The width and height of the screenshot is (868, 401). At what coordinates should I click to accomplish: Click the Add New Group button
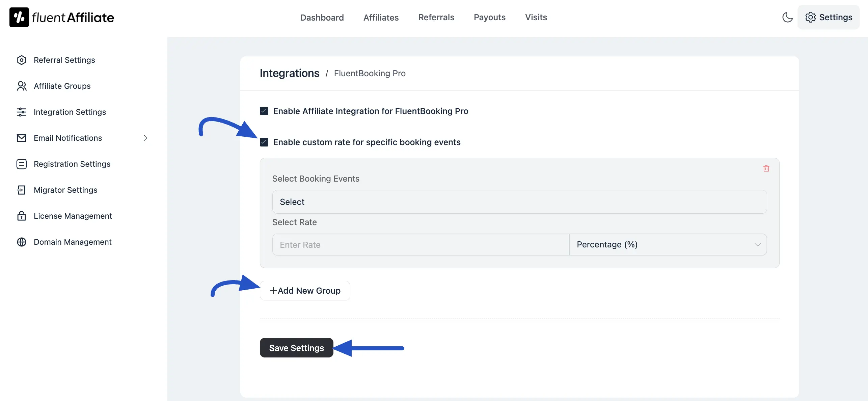pyautogui.click(x=305, y=290)
